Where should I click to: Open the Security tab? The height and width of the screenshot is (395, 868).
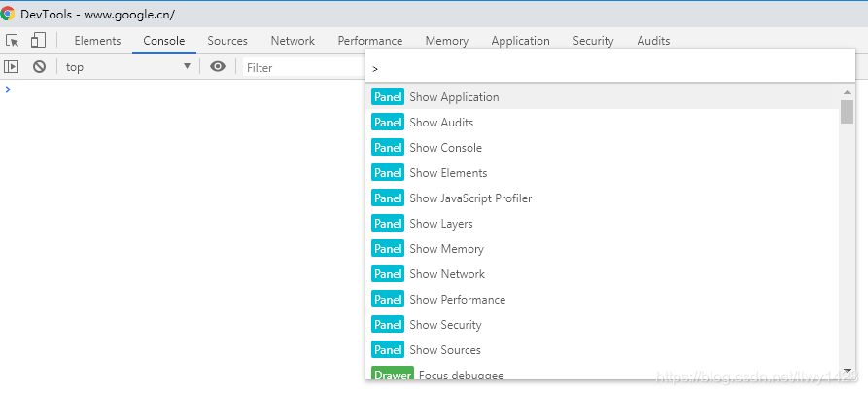(x=594, y=41)
